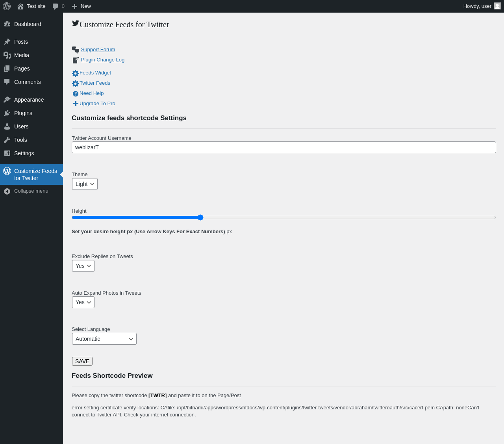Click the Users person icon
The height and width of the screenshot is (444, 504).
(x=7, y=126)
